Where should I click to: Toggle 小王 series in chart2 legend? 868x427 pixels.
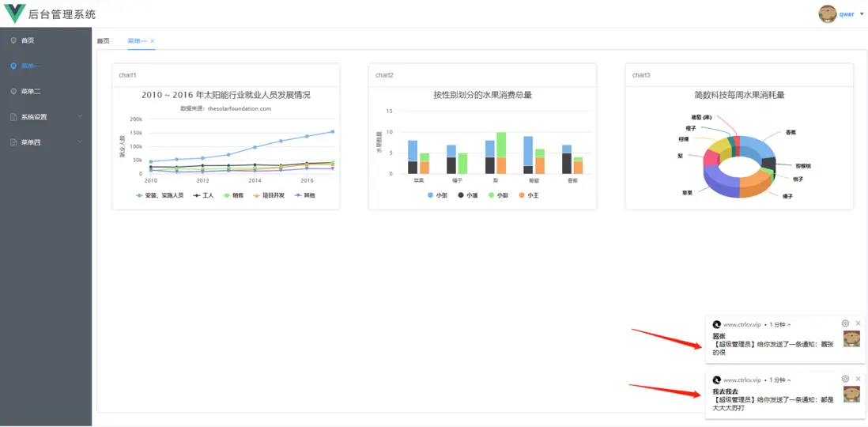tap(529, 195)
